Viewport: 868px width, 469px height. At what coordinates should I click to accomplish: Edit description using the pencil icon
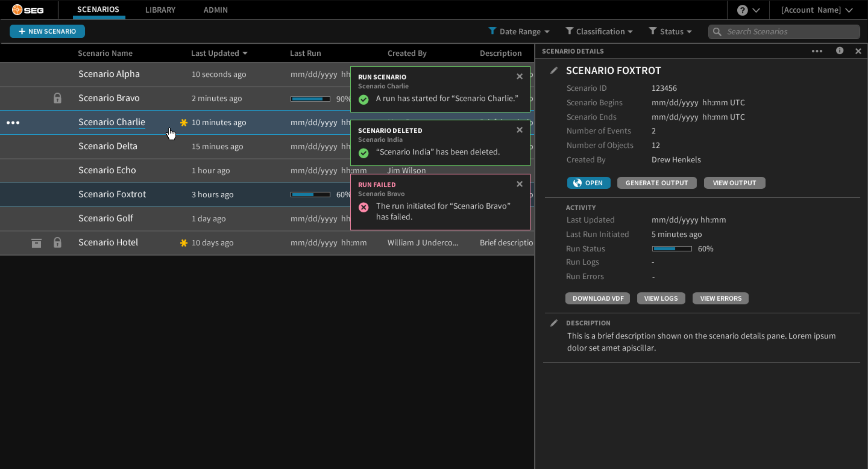[x=553, y=323]
